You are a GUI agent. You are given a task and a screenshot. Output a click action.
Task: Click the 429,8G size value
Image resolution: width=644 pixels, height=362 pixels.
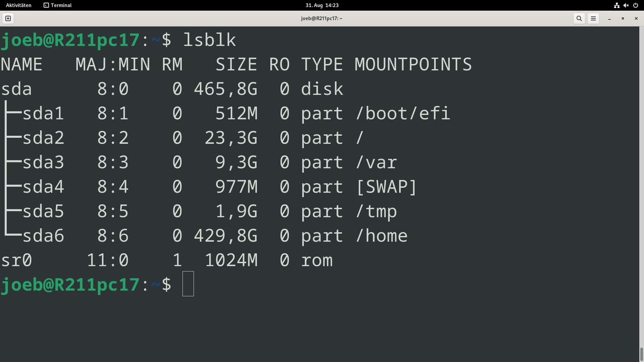pyautogui.click(x=225, y=236)
